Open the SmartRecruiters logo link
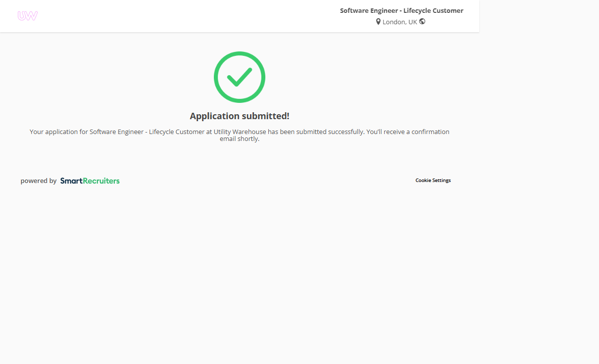 (90, 181)
